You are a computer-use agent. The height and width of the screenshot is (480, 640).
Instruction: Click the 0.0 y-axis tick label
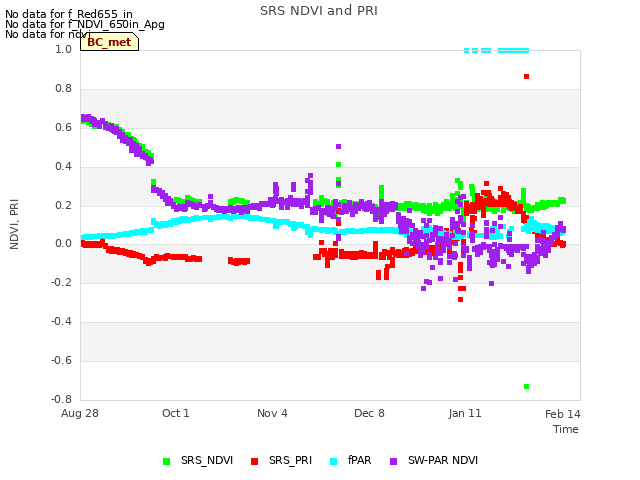63,244
